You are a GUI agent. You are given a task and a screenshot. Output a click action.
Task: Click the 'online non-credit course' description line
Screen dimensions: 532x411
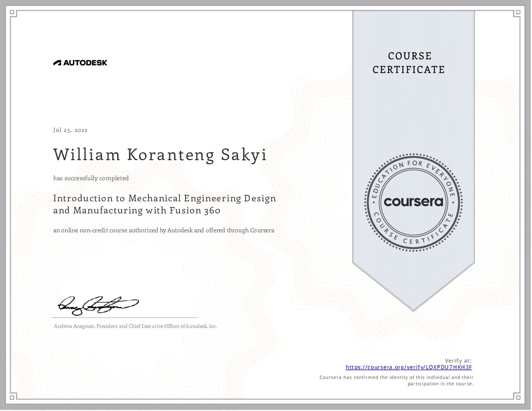point(164,230)
